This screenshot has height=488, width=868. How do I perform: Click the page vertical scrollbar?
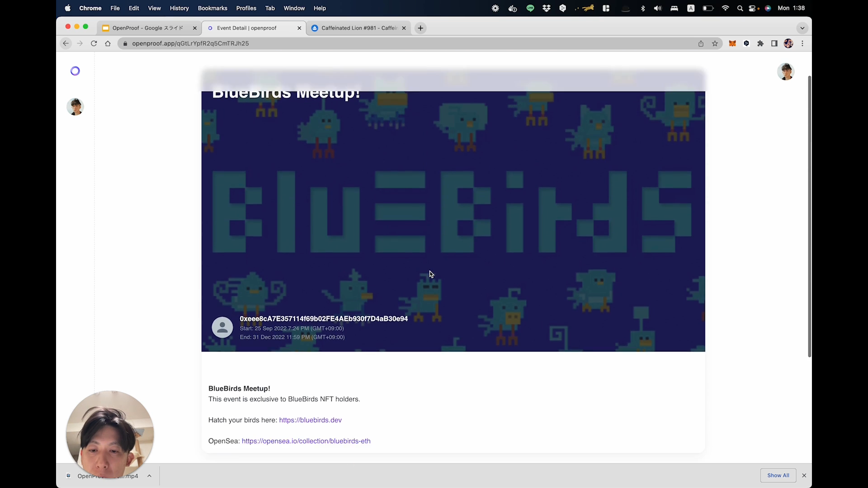[809, 216]
